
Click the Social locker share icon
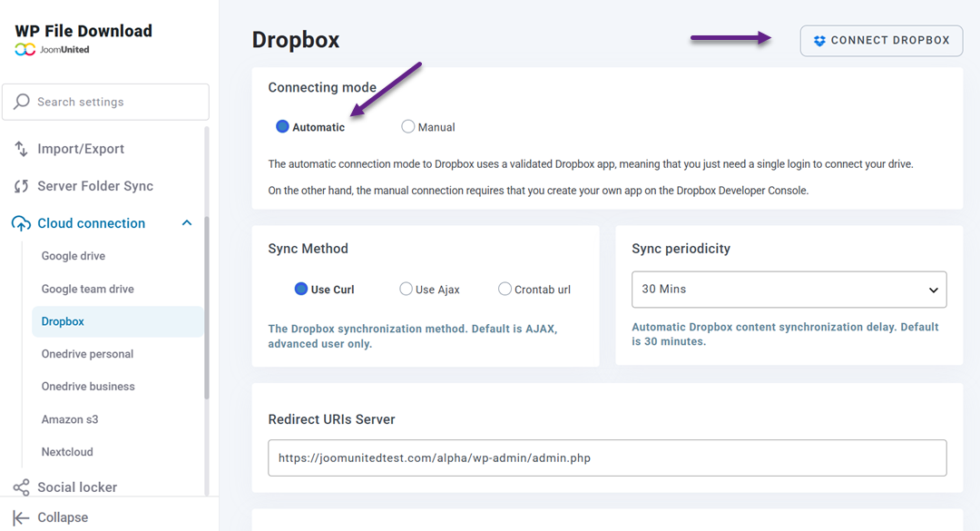(21, 487)
